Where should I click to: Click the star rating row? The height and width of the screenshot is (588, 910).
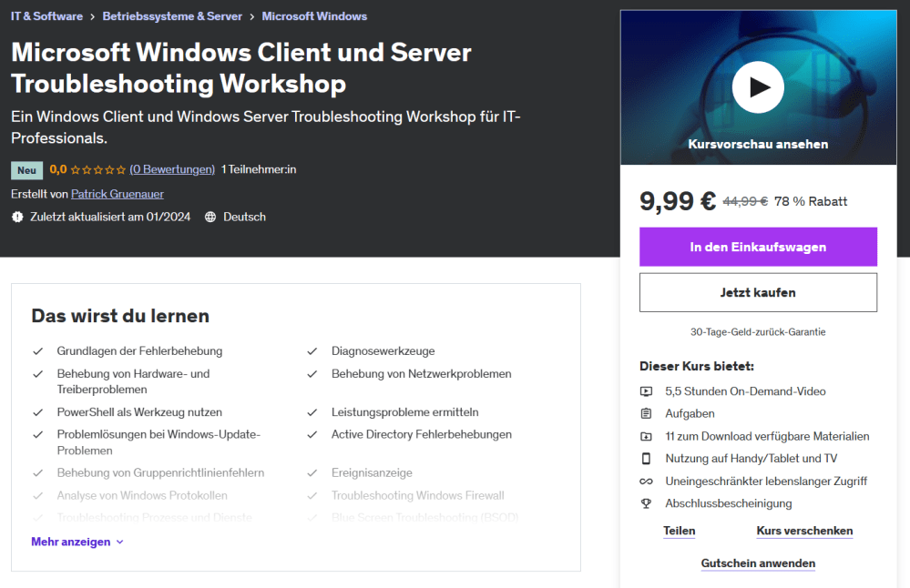(97, 169)
